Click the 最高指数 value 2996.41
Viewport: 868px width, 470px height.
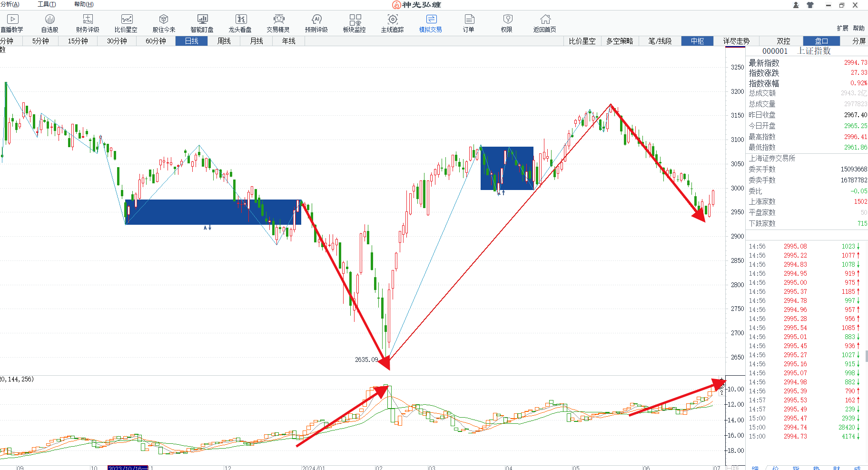[x=855, y=137]
